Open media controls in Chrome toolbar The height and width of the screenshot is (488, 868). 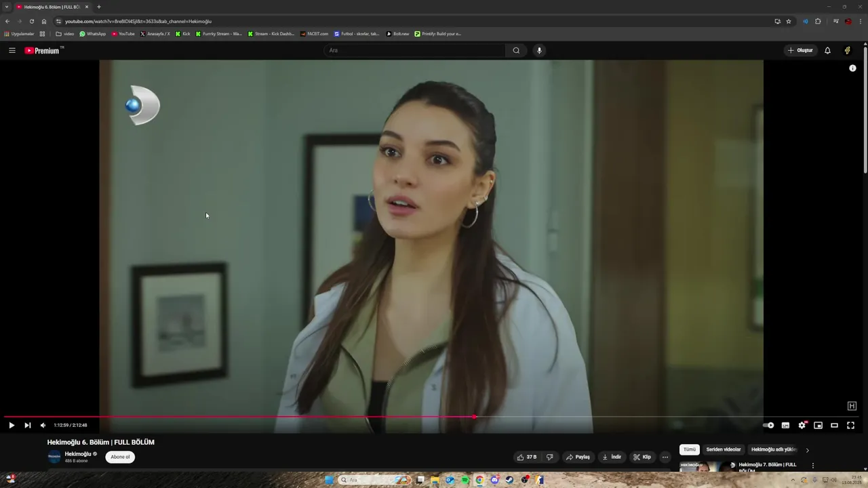coord(836,21)
